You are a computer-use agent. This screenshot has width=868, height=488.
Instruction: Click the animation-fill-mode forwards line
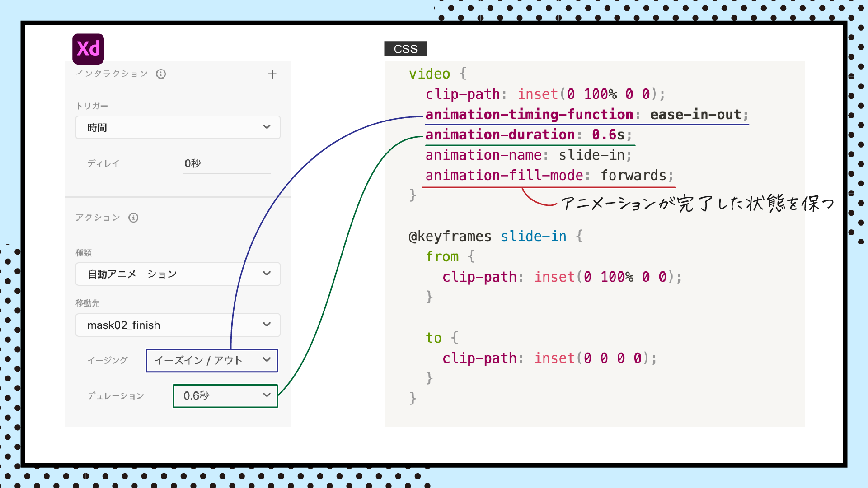[x=549, y=176]
